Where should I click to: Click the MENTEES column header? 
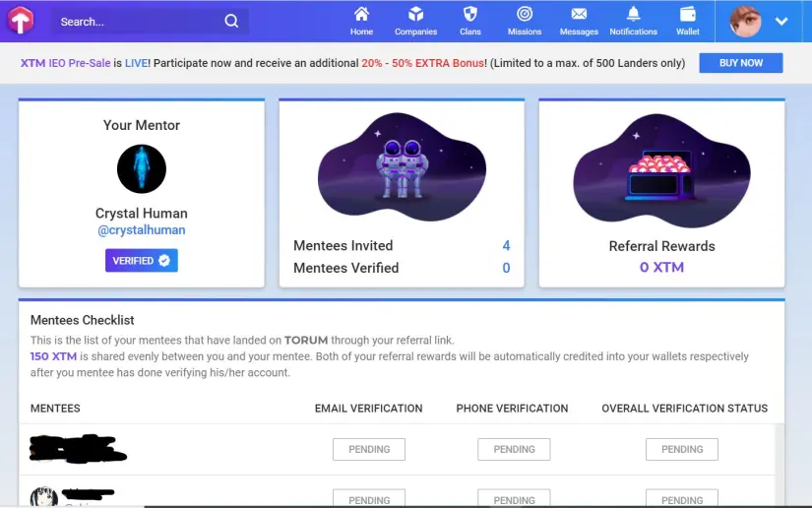(x=55, y=409)
